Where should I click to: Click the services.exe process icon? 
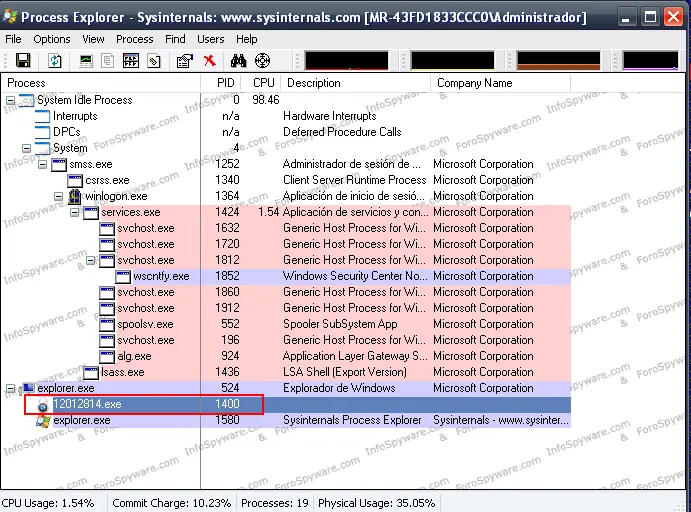click(x=91, y=212)
